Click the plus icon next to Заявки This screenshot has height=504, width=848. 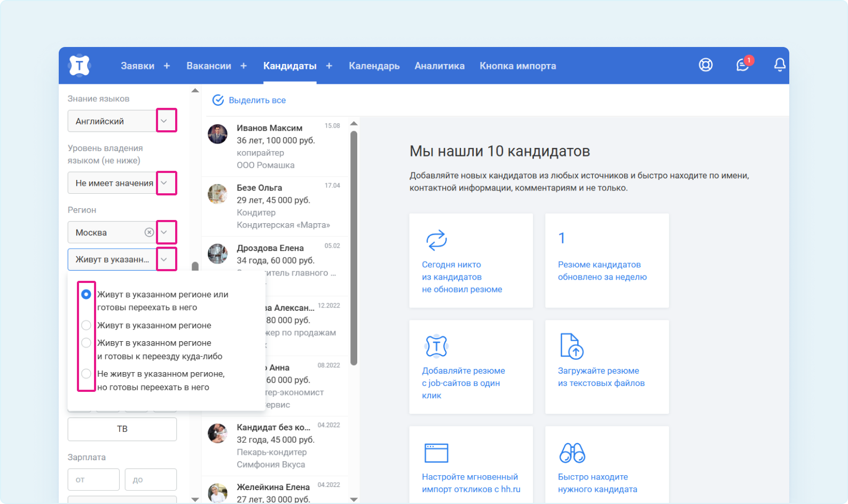click(167, 66)
